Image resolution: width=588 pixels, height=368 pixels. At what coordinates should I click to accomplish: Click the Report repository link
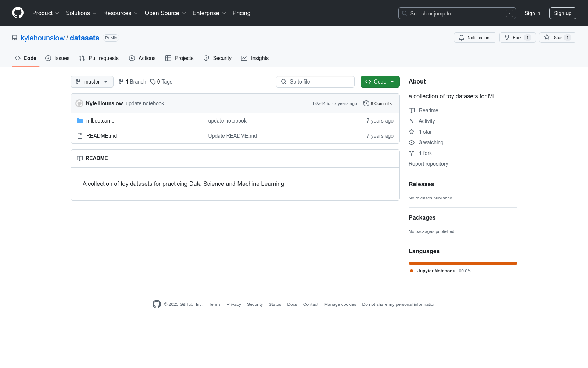coord(428,164)
